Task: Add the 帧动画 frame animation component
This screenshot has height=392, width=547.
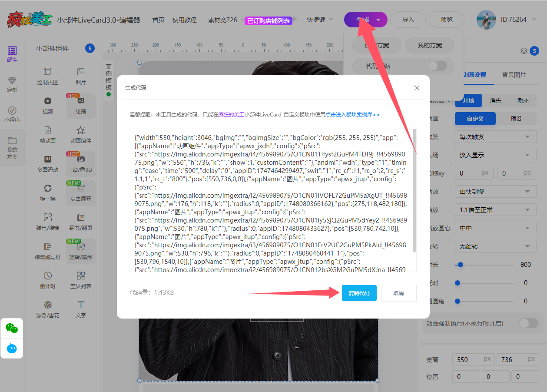Action: pos(48,134)
